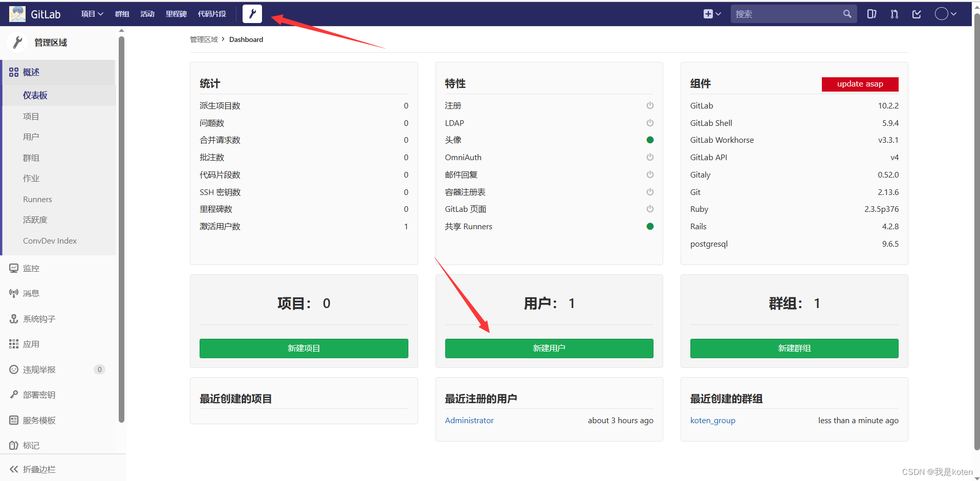The width and height of the screenshot is (980, 481).
Task: Click the 新建用户 button
Action: pyautogui.click(x=549, y=348)
